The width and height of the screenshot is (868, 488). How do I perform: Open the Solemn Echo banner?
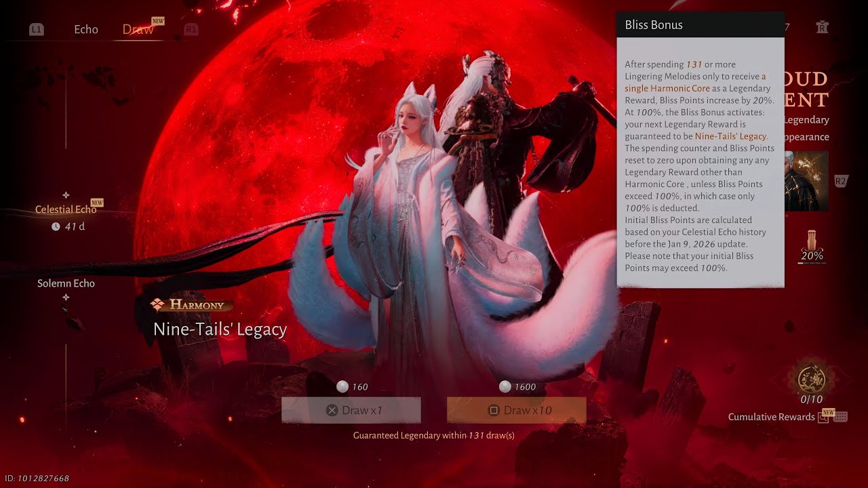(x=66, y=283)
